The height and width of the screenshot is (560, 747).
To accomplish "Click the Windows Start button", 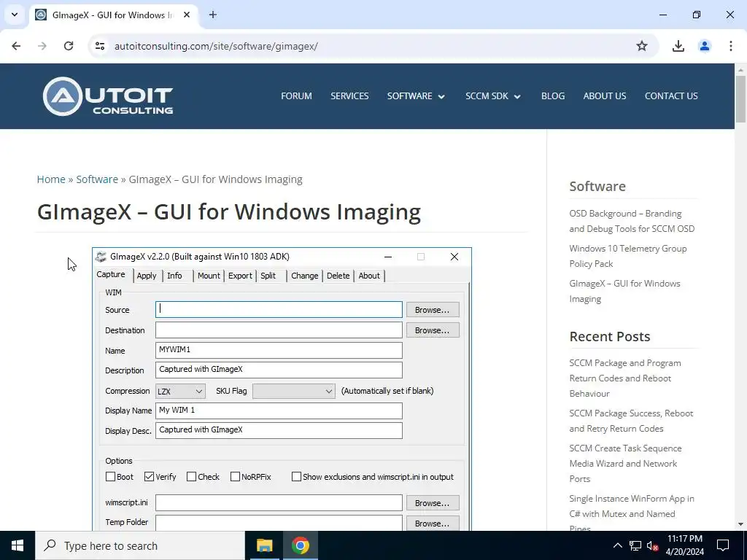I will 18,545.
